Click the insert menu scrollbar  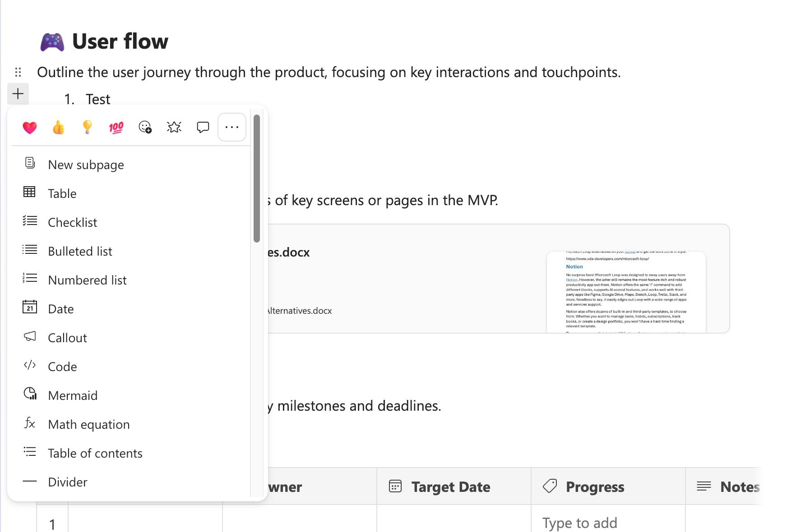(x=257, y=179)
